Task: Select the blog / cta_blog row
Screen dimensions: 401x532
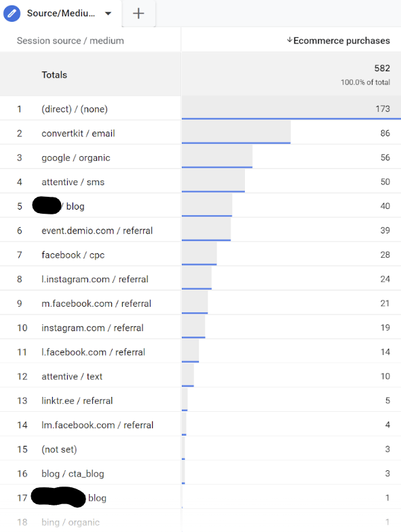Action: [x=201, y=474]
